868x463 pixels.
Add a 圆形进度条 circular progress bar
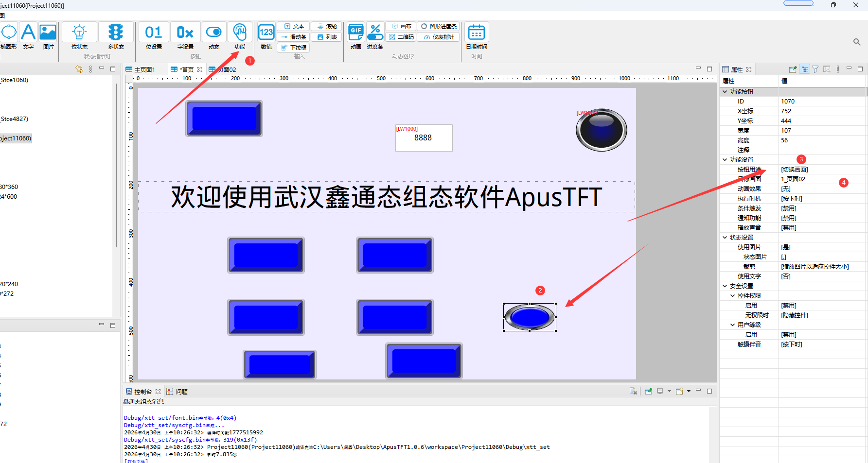pos(439,26)
